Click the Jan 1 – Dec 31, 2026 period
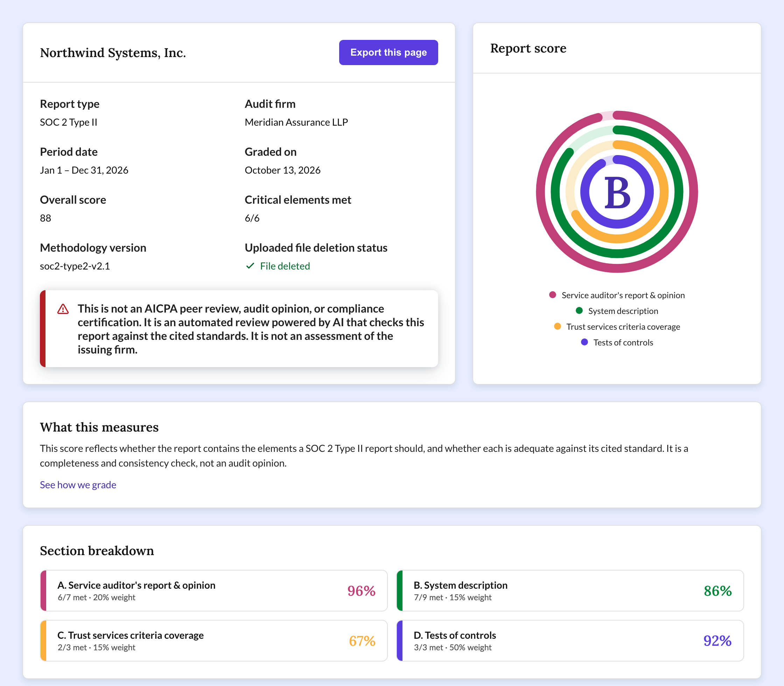 pyautogui.click(x=84, y=170)
